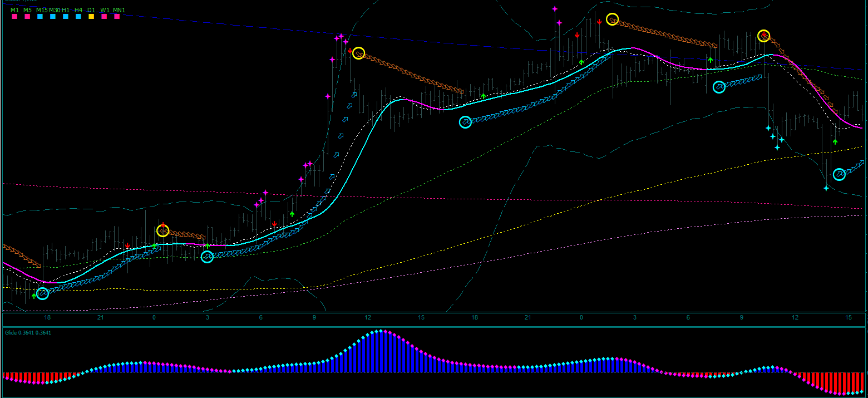
Task: Click the pink trend square under W1
Action: (104, 17)
